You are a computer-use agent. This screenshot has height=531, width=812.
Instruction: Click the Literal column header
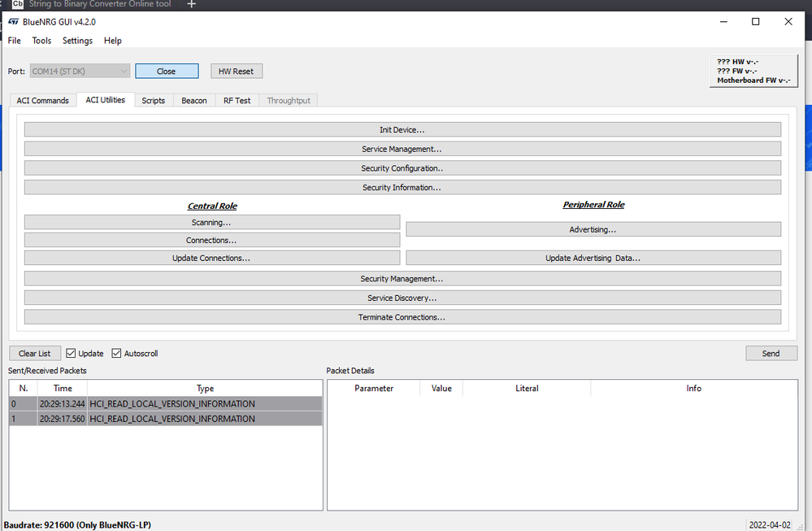(x=527, y=388)
